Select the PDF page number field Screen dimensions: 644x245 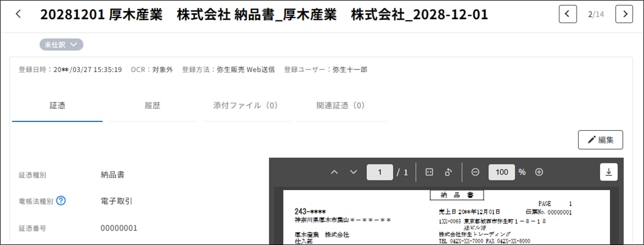coord(380,172)
